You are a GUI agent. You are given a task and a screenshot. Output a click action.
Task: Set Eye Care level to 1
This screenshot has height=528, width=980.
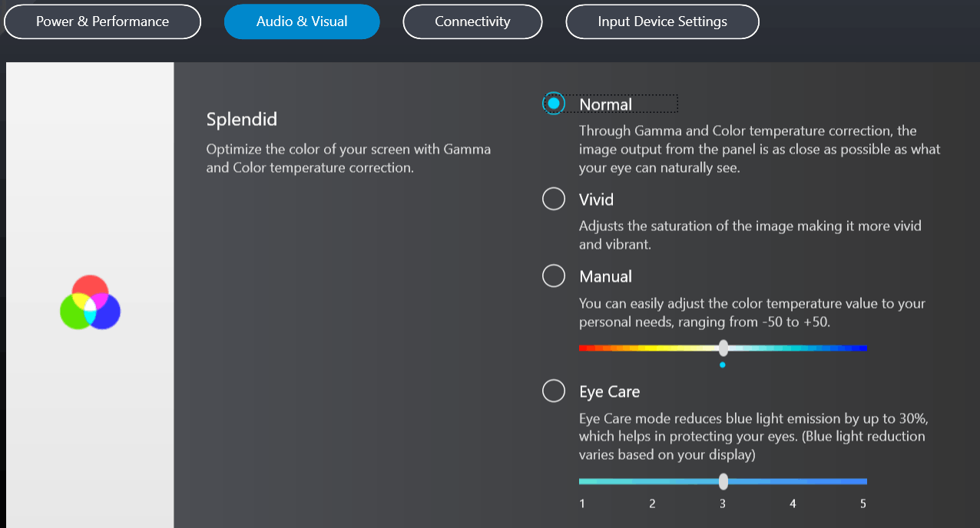(581, 481)
